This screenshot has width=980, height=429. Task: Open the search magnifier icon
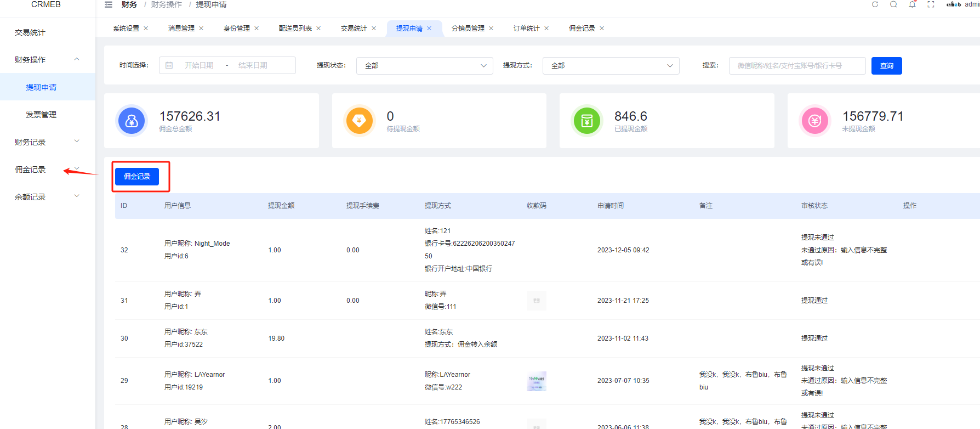click(x=893, y=4)
